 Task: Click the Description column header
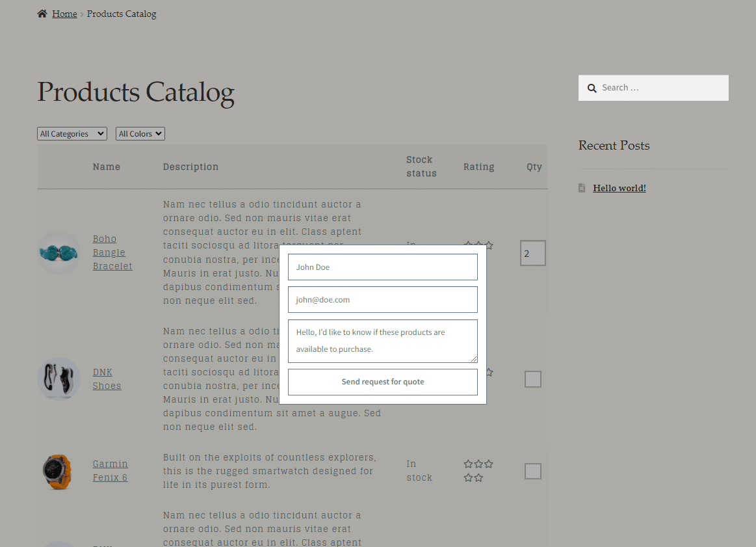190,167
